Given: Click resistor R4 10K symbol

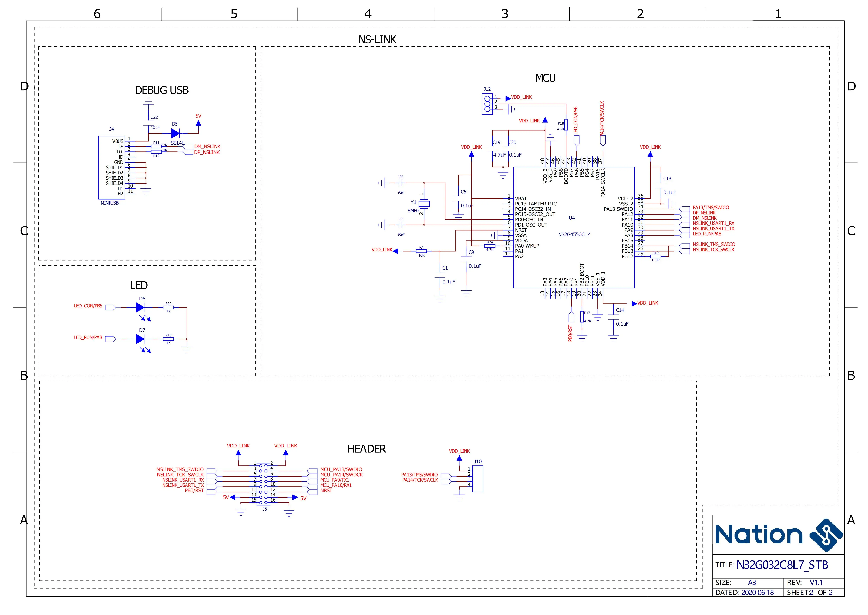Looking at the screenshot, I should 422,251.
